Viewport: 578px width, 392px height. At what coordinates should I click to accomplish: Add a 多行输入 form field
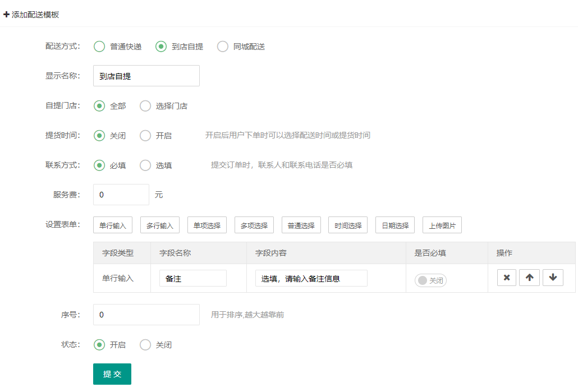tap(160, 225)
